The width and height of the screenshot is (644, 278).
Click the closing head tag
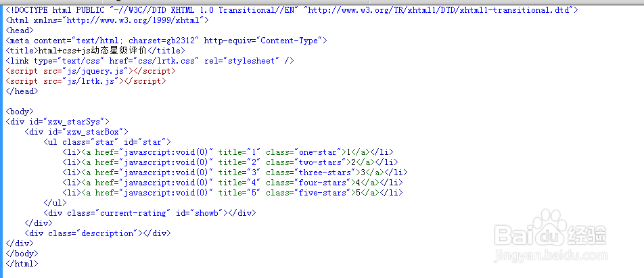(x=22, y=91)
